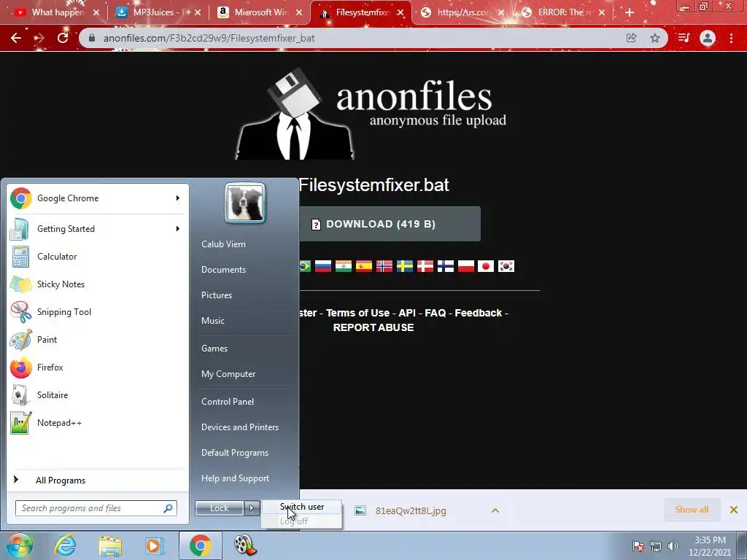Open download item options chevron
Viewport: 747px width, 560px height.
[x=495, y=510]
